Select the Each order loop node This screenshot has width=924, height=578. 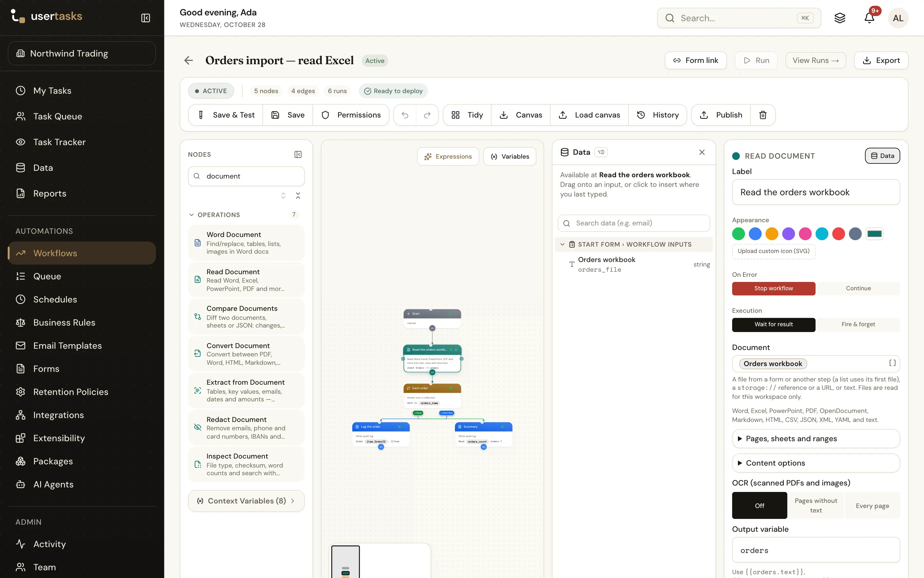(432, 395)
